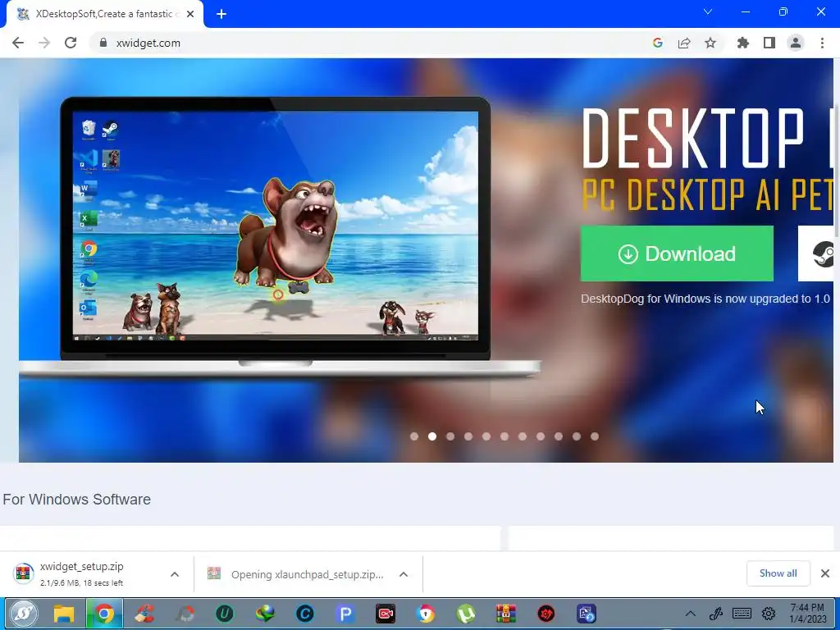
Task: Launch CCleaner from taskbar
Action: (x=144, y=614)
